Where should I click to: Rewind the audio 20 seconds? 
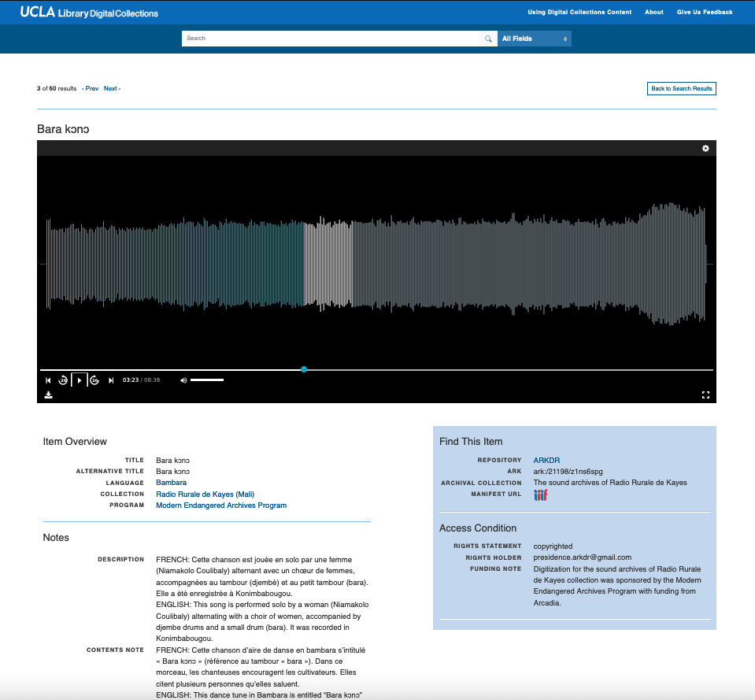tap(64, 380)
